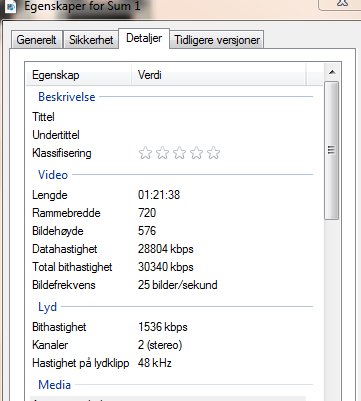
Task: Switch to the Generelt tab
Action: [x=36, y=40]
